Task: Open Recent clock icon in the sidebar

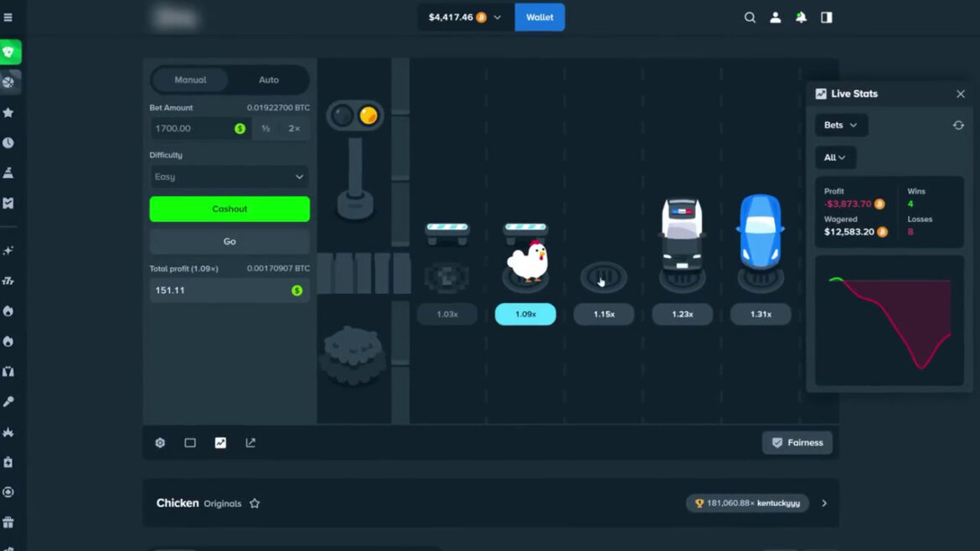Action: coord(8,142)
